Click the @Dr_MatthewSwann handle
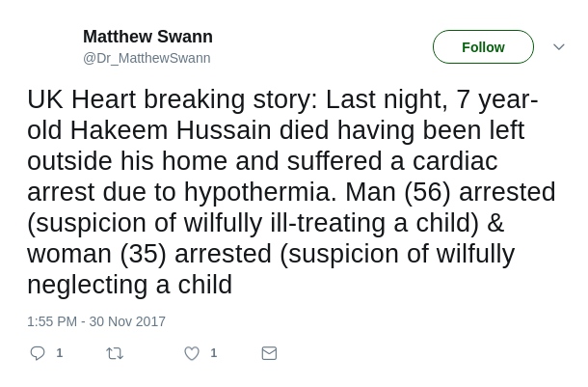This screenshot has height=387, width=588. (x=147, y=58)
